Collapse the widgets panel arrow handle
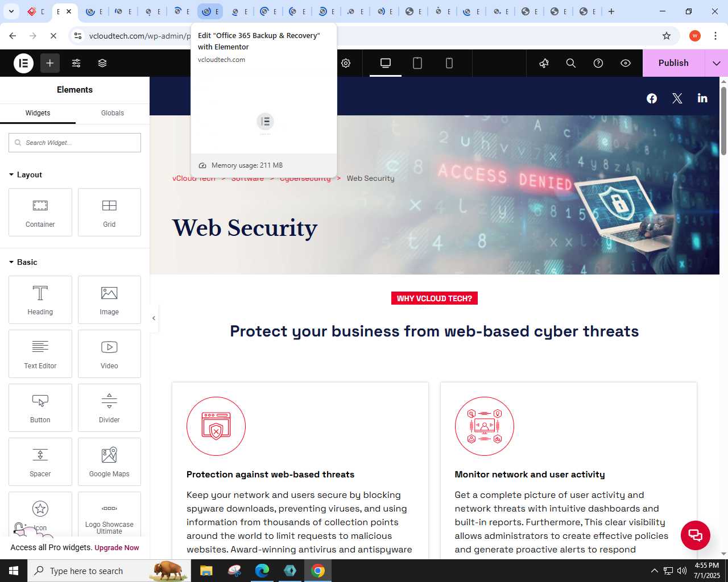The image size is (728, 582). point(154,318)
